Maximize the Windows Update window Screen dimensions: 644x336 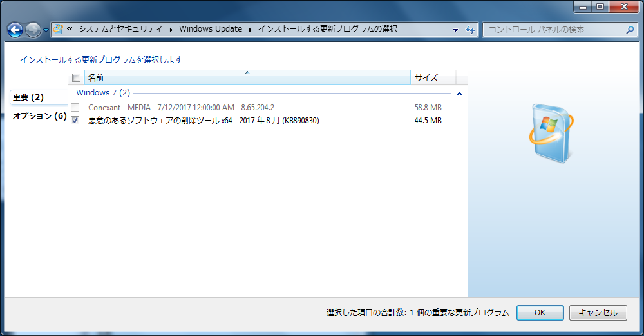coord(600,7)
